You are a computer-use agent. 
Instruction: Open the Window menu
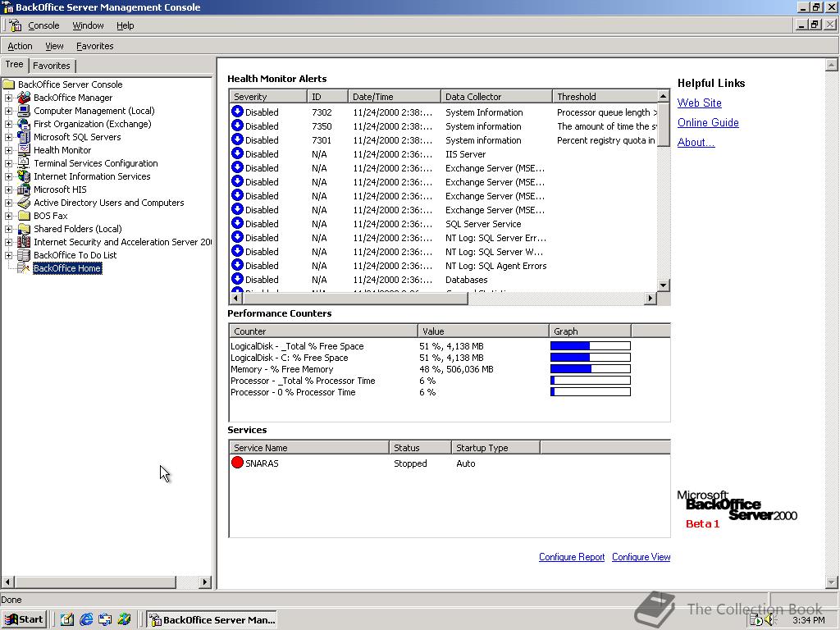88,25
